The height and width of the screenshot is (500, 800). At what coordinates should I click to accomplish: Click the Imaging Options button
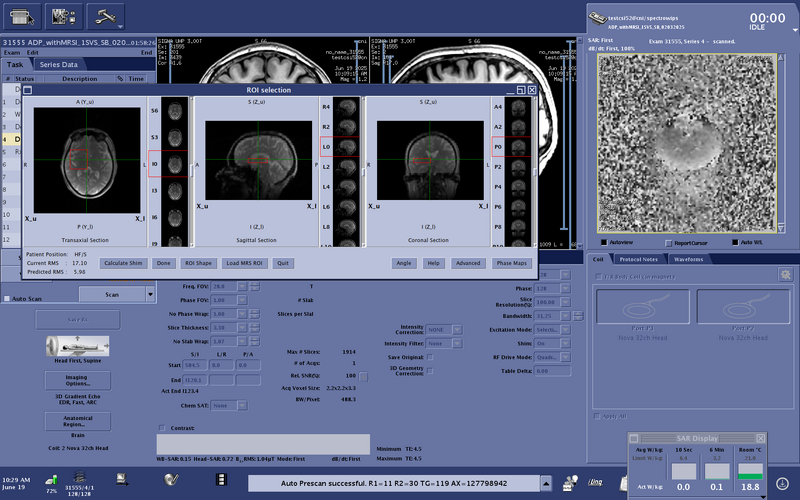(x=78, y=380)
